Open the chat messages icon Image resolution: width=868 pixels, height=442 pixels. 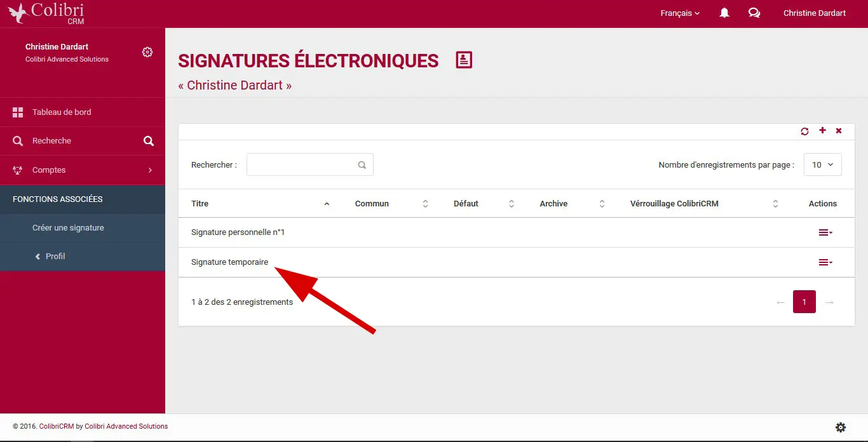[754, 13]
